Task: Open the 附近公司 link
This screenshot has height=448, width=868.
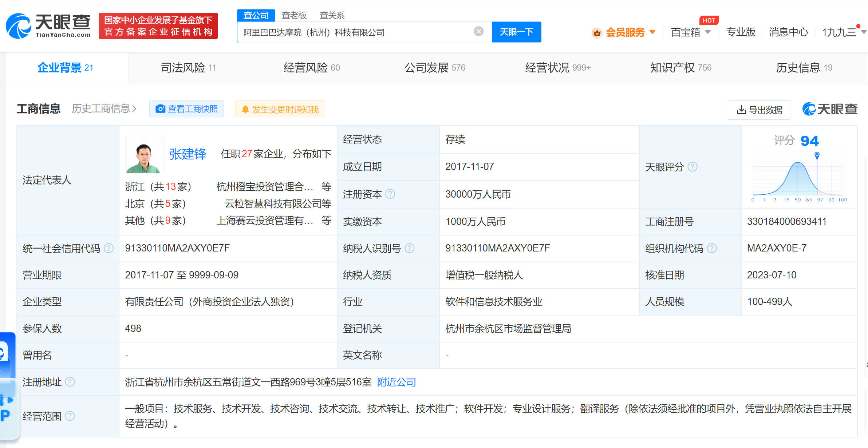Action: click(396, 382)
